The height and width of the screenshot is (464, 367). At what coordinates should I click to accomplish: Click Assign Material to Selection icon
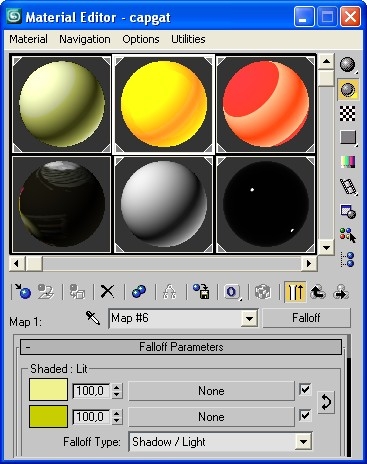tap(77, 292)
